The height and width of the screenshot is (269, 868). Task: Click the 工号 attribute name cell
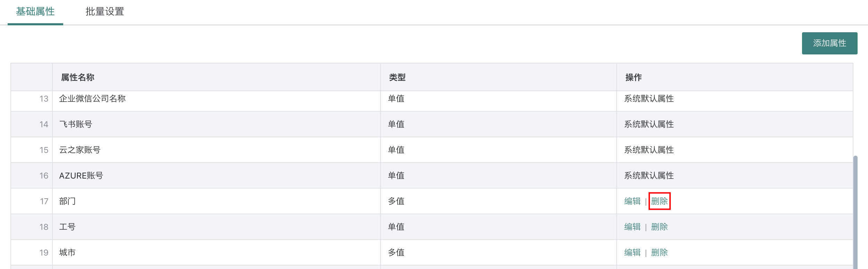click(67, 227)
